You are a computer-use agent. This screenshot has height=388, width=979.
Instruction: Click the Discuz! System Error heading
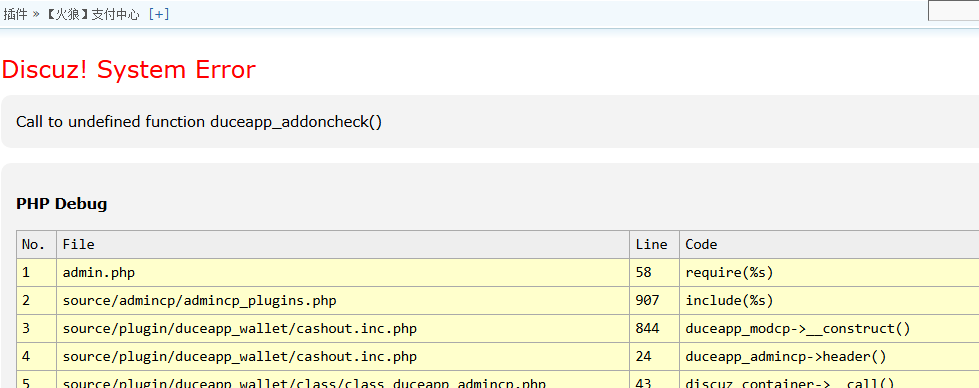[x=129, y=69]
